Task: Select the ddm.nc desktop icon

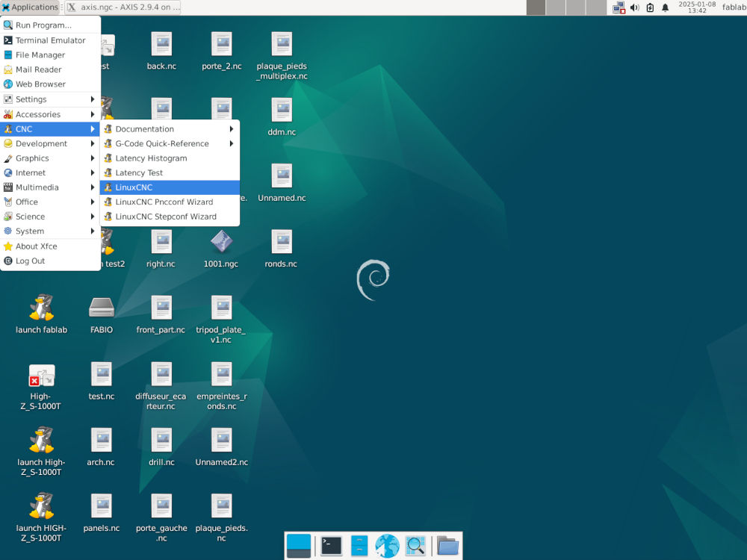Action: click(282, 110)
